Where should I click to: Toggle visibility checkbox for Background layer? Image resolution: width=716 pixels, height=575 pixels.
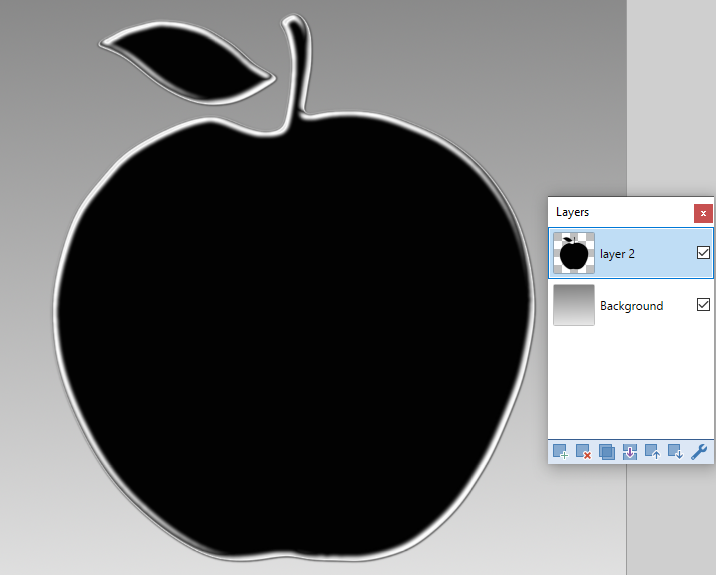tap(703, 305)
